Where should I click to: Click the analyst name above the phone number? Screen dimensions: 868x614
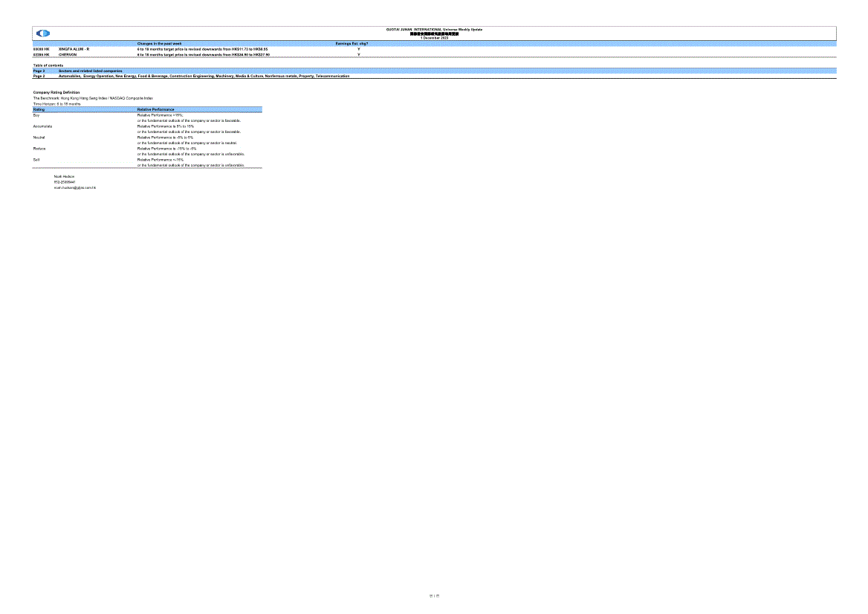click(64, 177)
